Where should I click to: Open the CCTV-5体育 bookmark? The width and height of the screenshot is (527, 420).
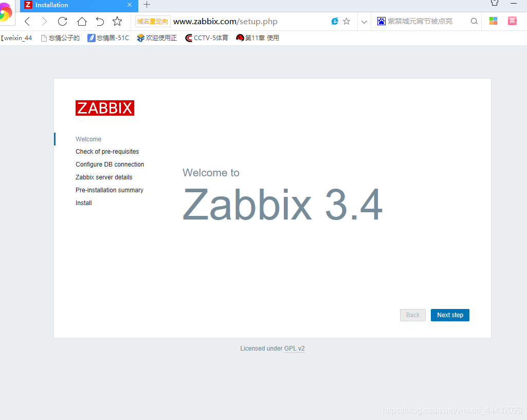(207, 38)
